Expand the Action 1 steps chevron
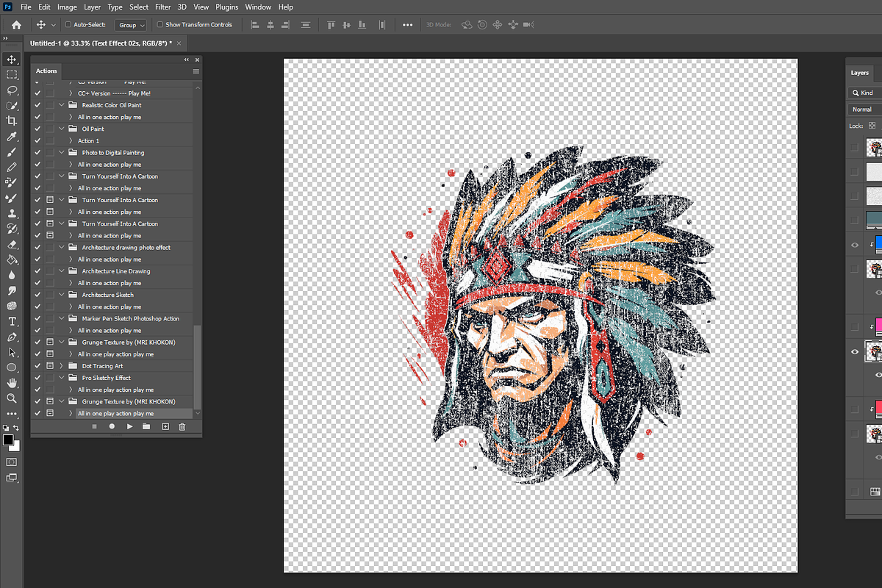 point(71,140)
